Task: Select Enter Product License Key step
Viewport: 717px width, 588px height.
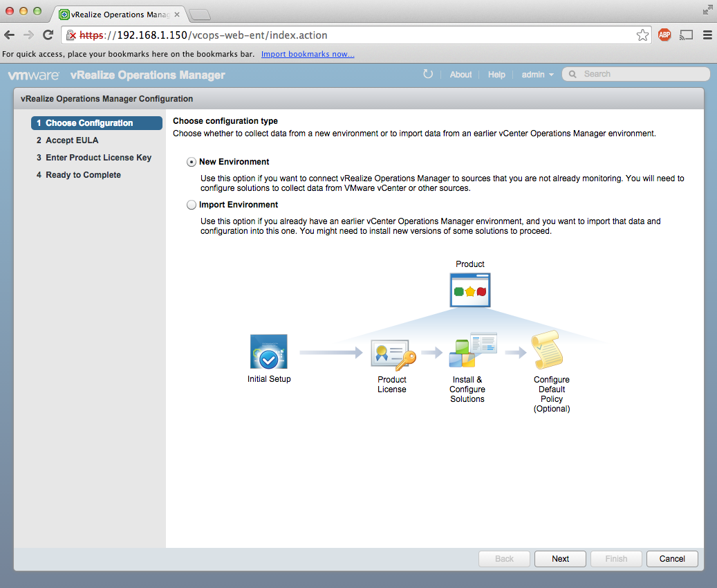Action: click(x=98, y=158)
